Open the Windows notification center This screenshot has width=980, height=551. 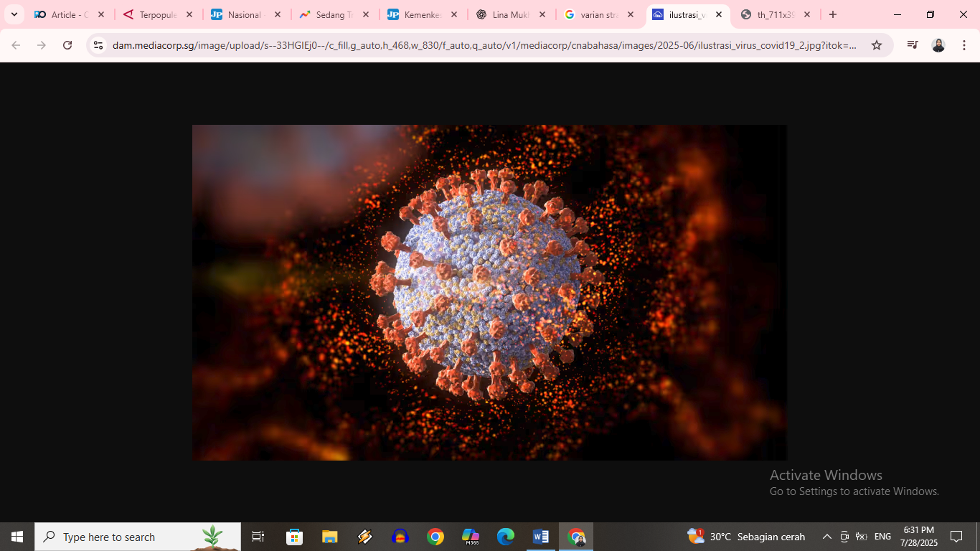pyautogui.click(x=956, y=537)
